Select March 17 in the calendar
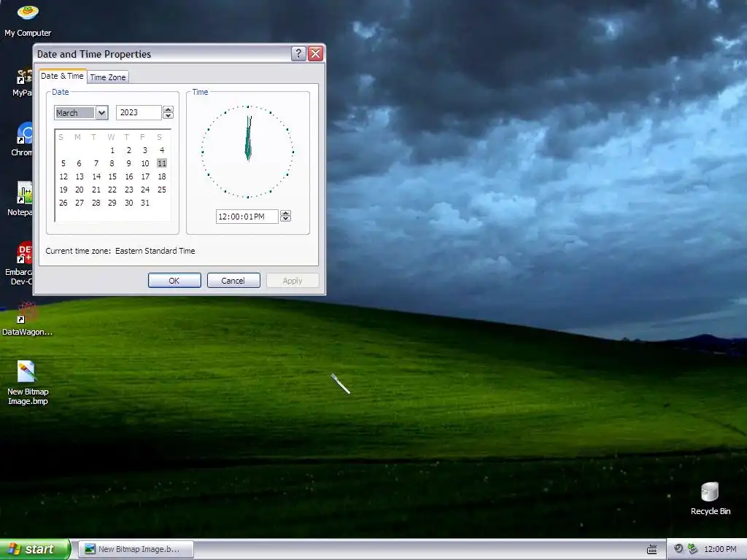 pyautogui.click(x=145, y=176)
